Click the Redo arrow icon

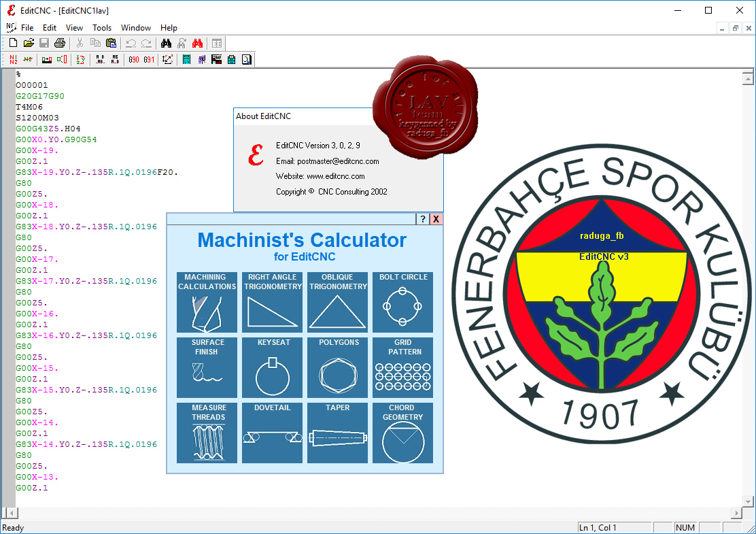point(146,43)
